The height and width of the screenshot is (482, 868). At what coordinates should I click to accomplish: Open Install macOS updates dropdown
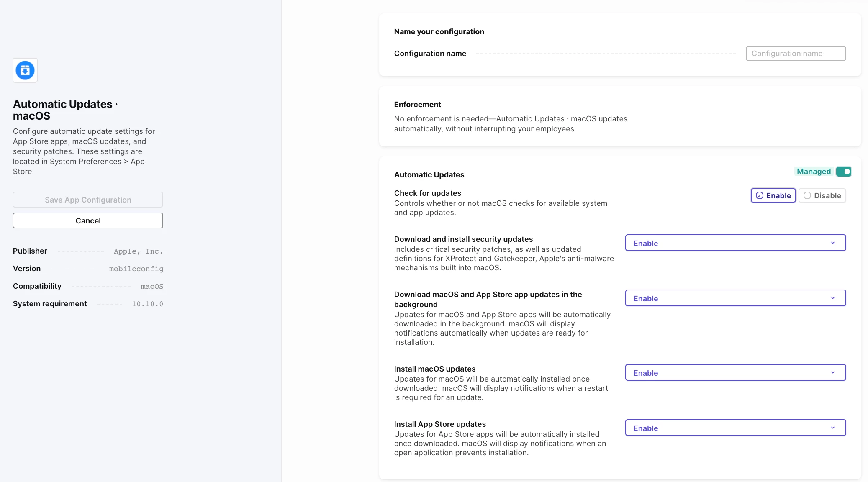pos(735,372)
